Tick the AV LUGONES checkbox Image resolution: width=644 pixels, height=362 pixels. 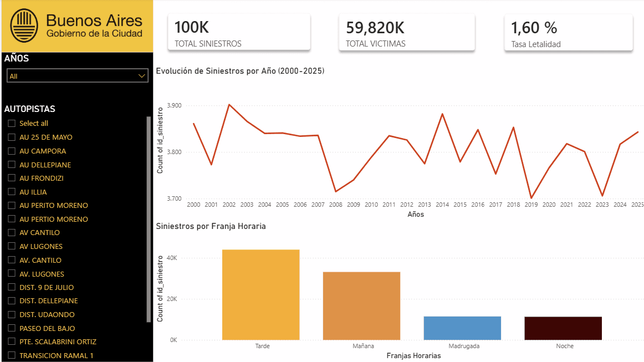12,246
